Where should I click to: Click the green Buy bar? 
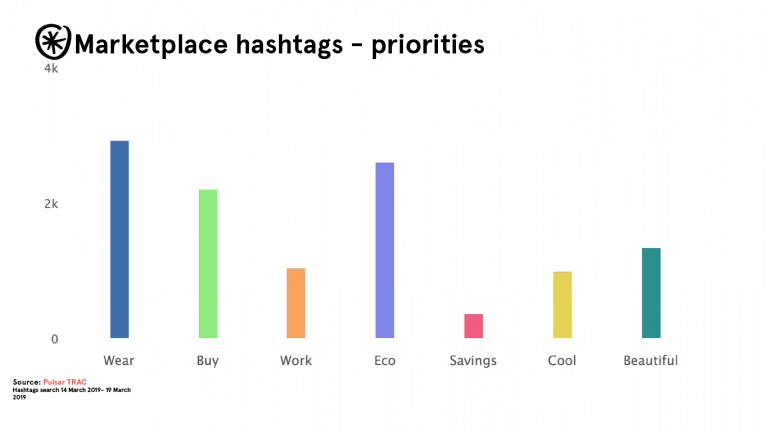coord(208,263)
